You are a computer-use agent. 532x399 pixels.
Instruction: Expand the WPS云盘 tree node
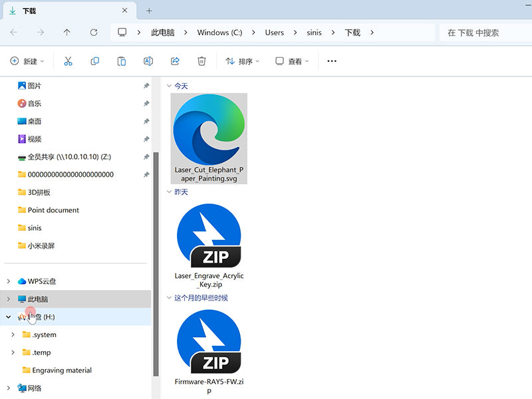point(9,281)
